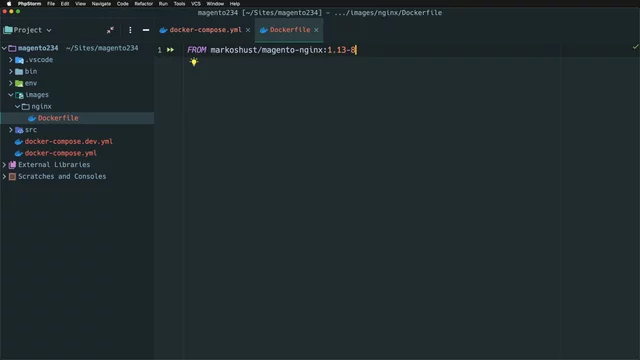This screenshot has width=640, height=360.
Task: Click the External Libraries icon
Action: [x=12, y=165]
